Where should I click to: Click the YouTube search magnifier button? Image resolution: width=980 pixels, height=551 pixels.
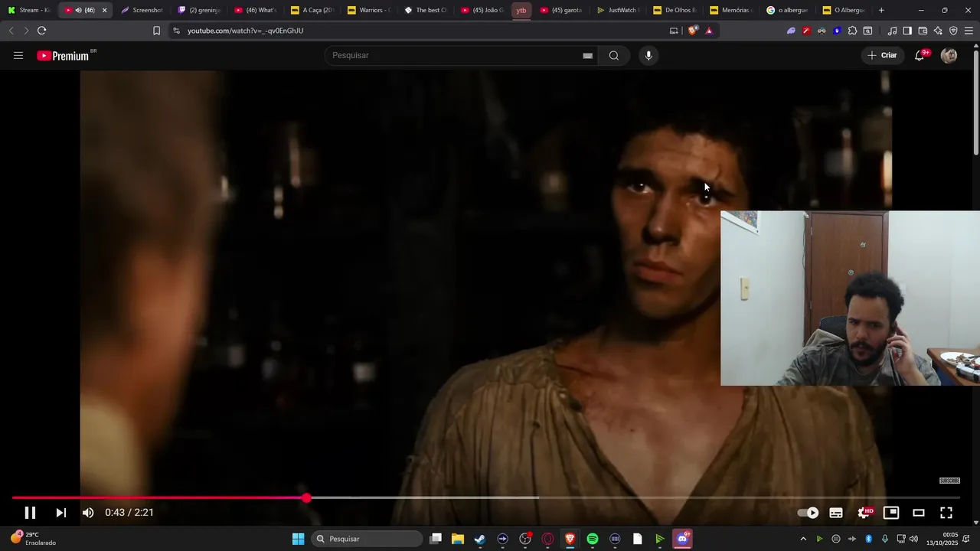point(614,55)
